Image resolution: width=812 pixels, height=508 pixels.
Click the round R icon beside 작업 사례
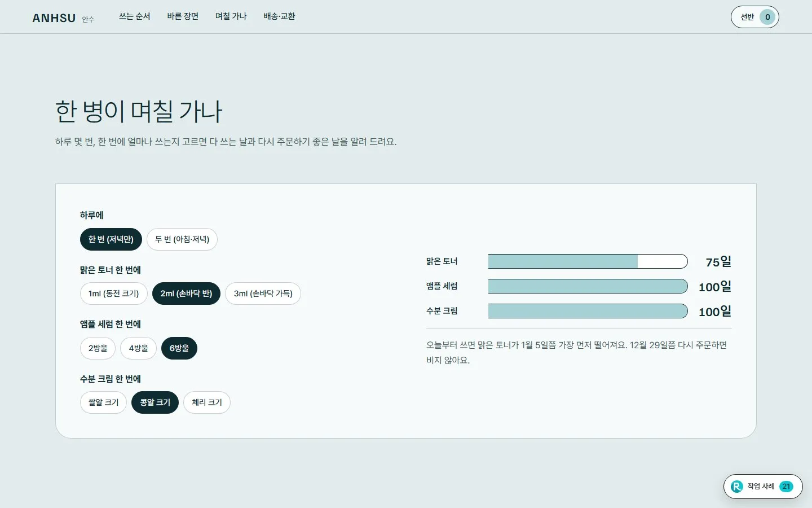pos(736,487)
